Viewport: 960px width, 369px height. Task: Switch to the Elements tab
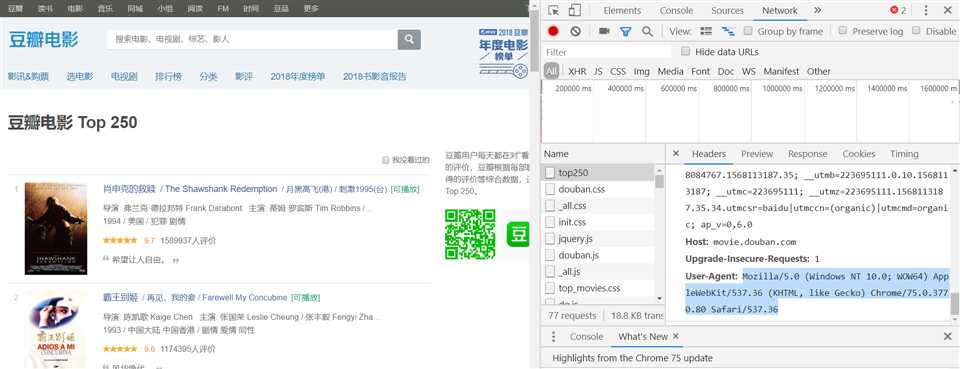point(622,10)
